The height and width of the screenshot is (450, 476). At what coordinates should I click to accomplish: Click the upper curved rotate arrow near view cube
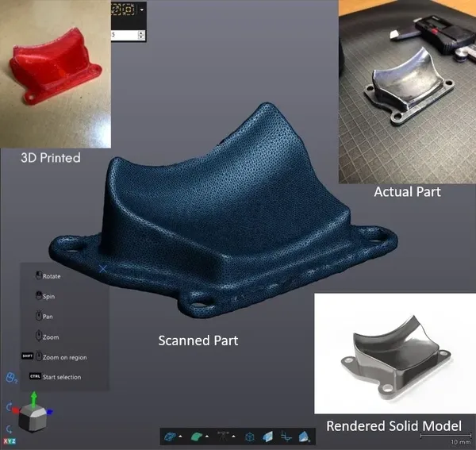9,407
